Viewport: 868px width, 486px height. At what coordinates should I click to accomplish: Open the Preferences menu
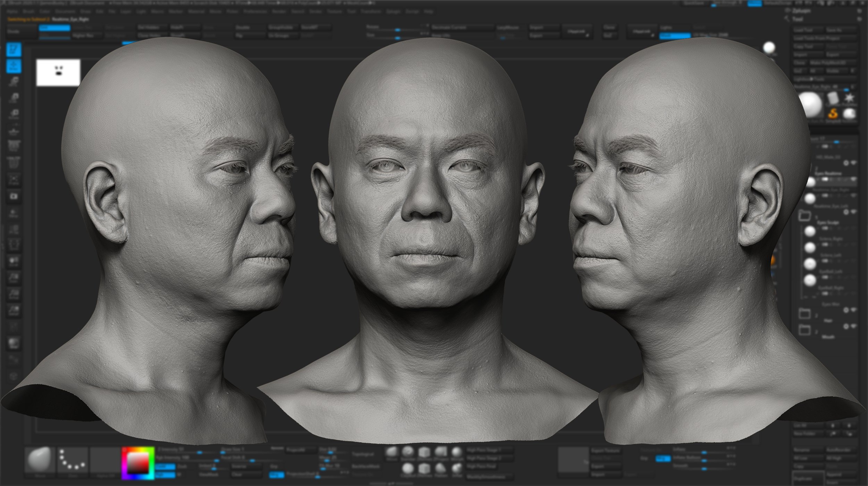point(256,11)
